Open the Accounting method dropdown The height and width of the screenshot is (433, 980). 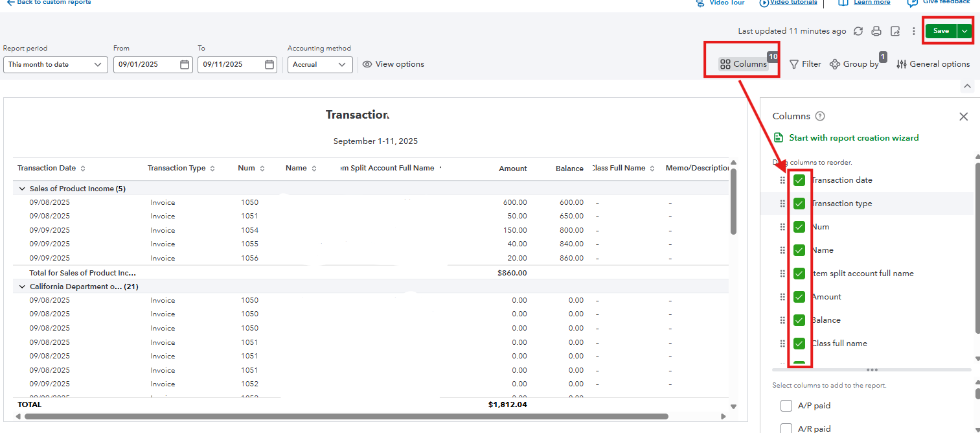319,65
